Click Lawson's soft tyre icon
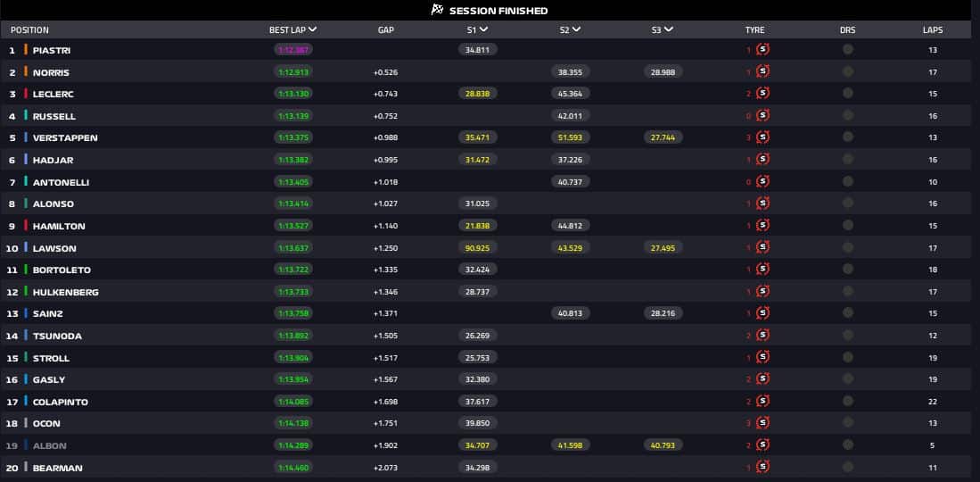This screenshot has height=482, width=980. tap(762, 247)
